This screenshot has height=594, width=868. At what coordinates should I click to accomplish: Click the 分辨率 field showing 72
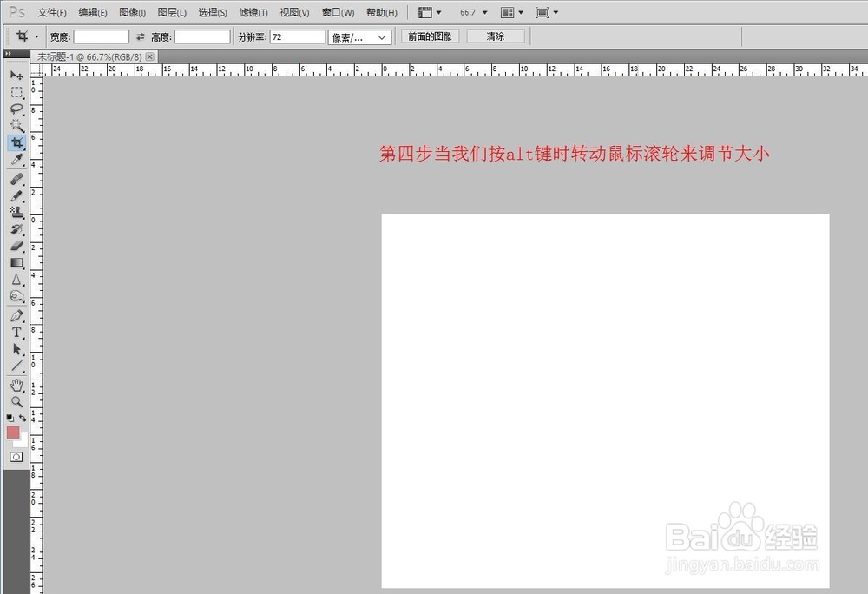[x=298, y=37]
